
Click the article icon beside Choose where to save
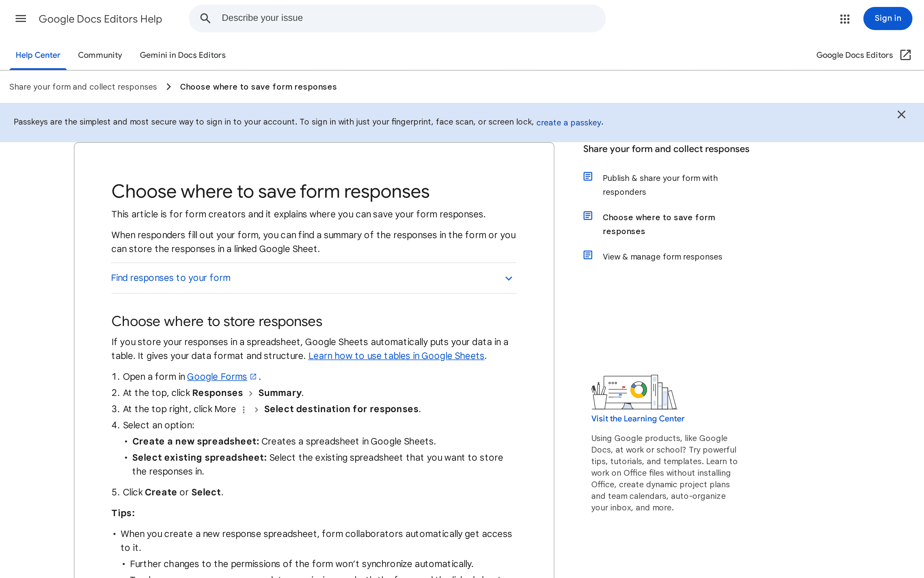(588, 216)
